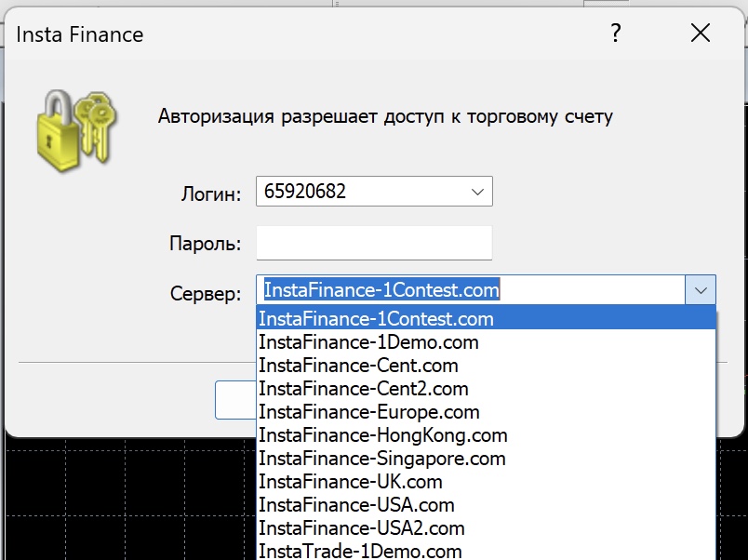Focus the Пароль password field
The width and height of the screenshot is (748, 560).
pyautogui.click(x=374, y=243)
